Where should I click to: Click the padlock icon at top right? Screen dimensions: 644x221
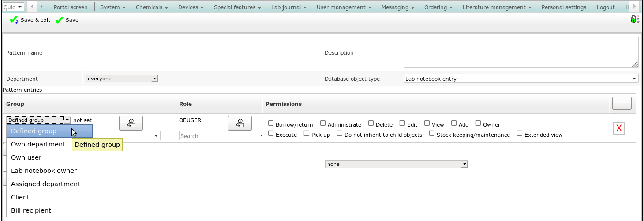coord(634,19)
